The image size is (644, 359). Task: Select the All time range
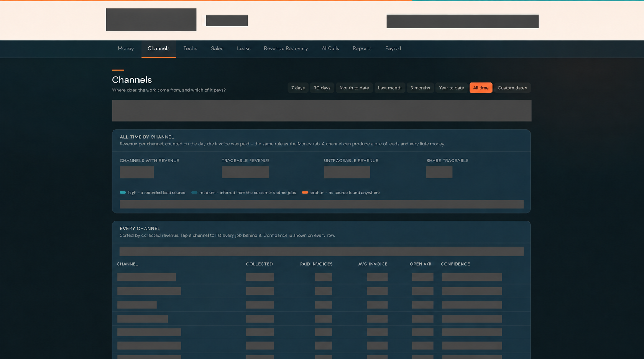click(x=481, y=88)
